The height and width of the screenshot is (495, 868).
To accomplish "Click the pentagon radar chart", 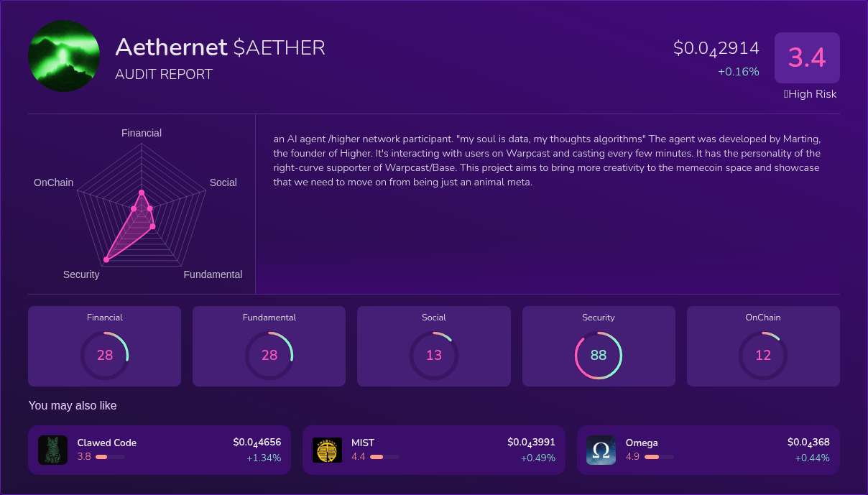I will click(x=142, y=205).
